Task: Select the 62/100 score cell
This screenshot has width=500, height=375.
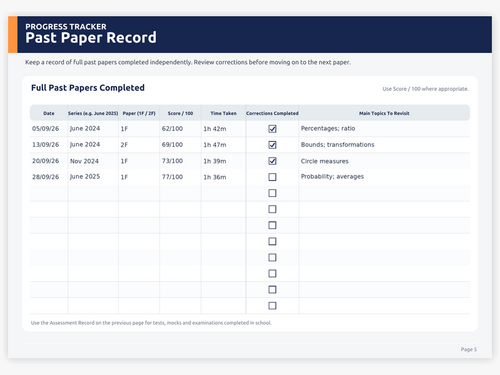Action: [x=180, y=129]
